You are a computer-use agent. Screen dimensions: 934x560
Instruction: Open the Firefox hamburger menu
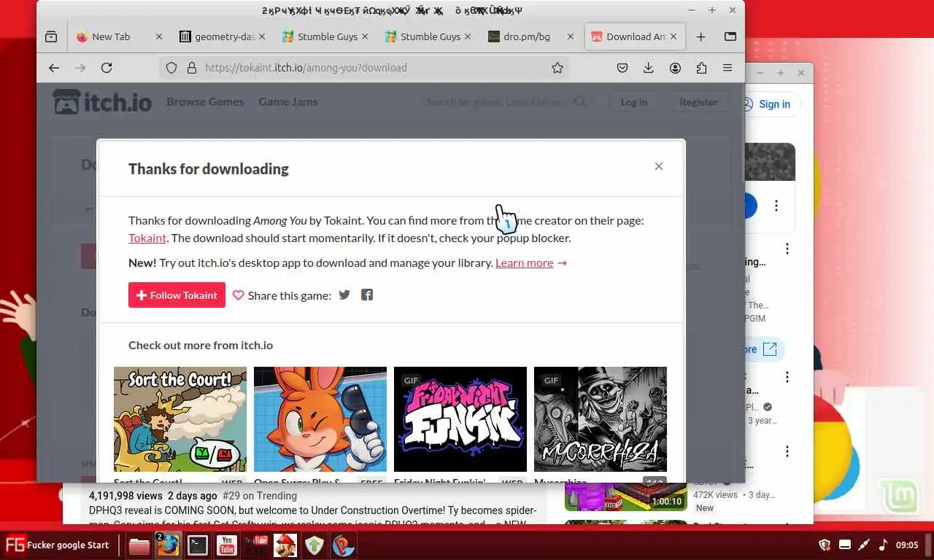727,68
